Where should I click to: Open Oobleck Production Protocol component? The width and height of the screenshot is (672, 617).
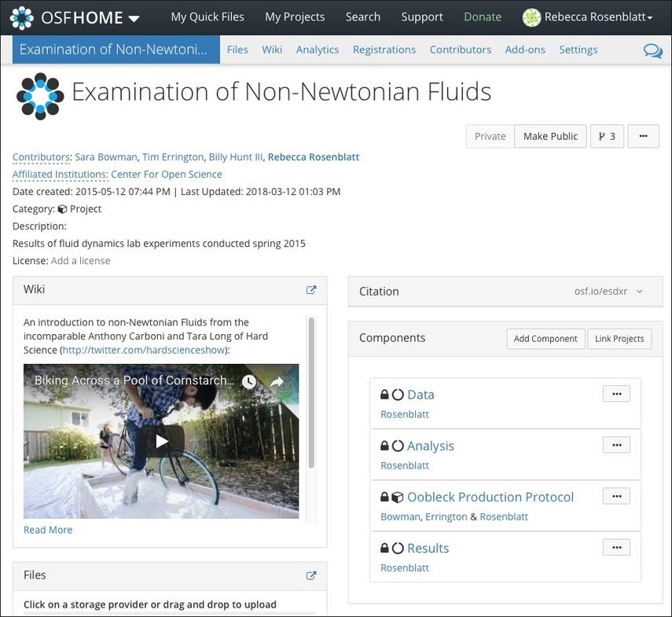pyautogui.click(x=490, y=497)
